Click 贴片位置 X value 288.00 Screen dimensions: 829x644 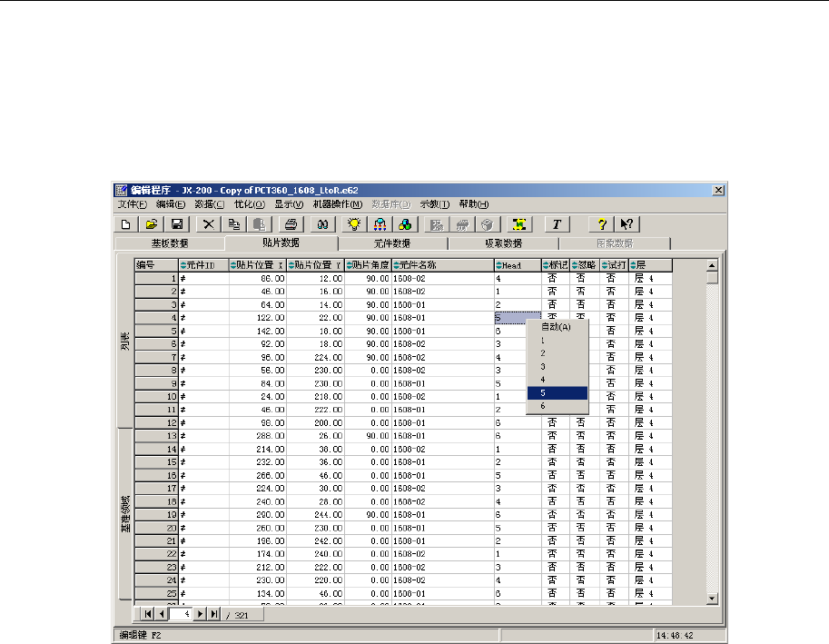point(258,436)
